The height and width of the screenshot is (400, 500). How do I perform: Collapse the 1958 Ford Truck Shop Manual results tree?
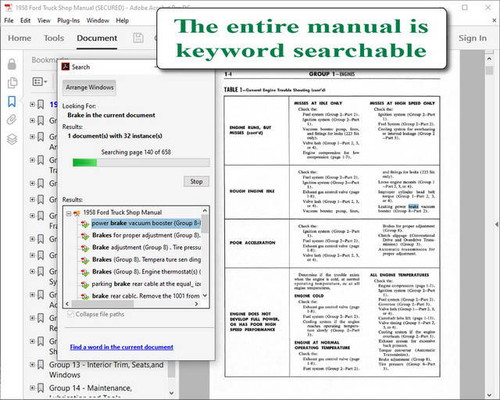pos(69,213)
